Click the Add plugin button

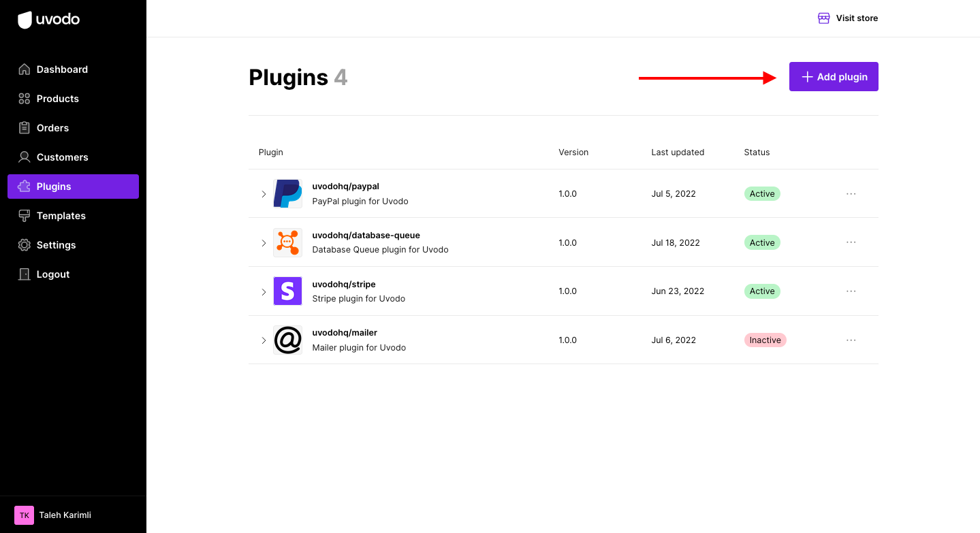834,77
